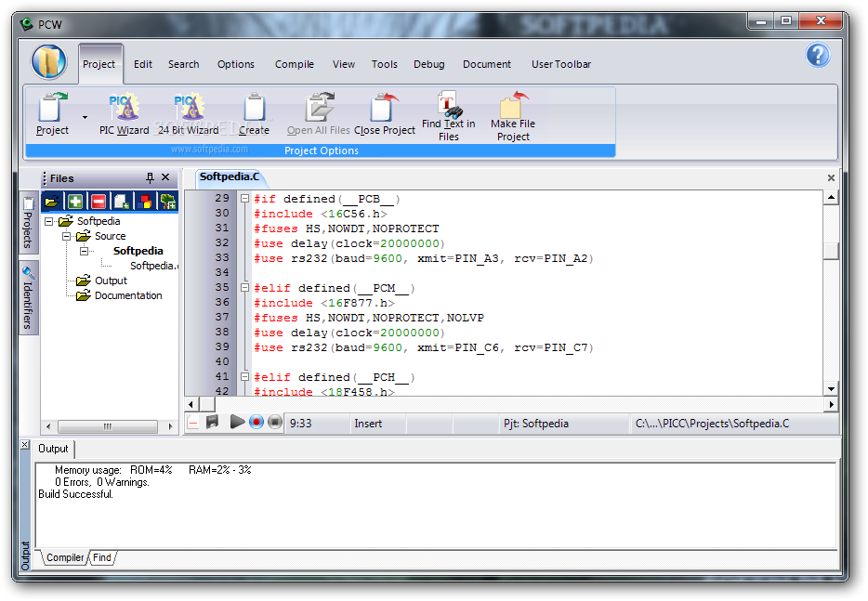Click the stop macro button

(274, 423)
